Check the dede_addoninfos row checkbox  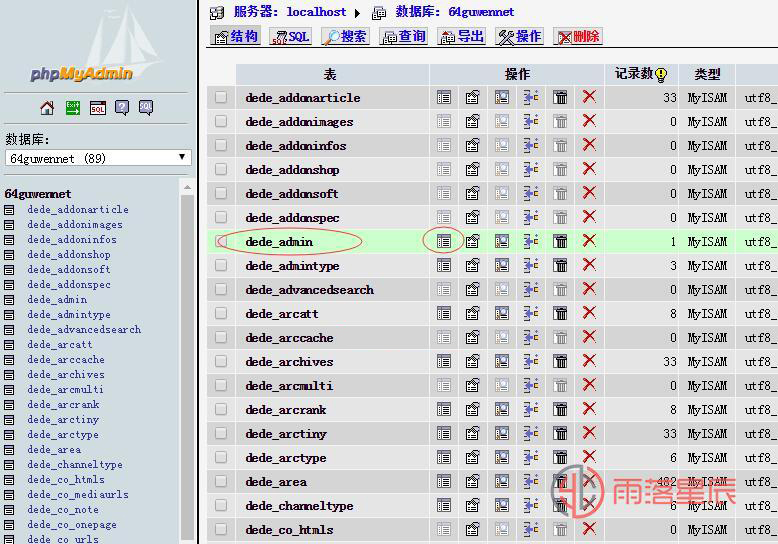click(221, 145)
